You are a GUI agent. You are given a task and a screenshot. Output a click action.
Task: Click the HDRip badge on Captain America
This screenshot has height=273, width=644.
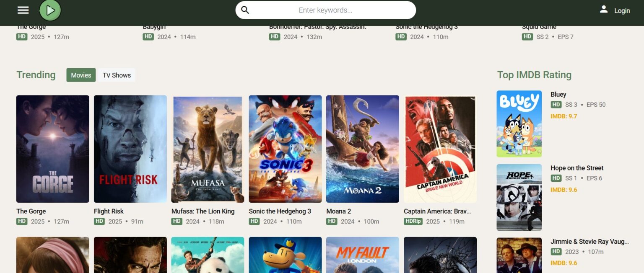(x=413, y=221)
